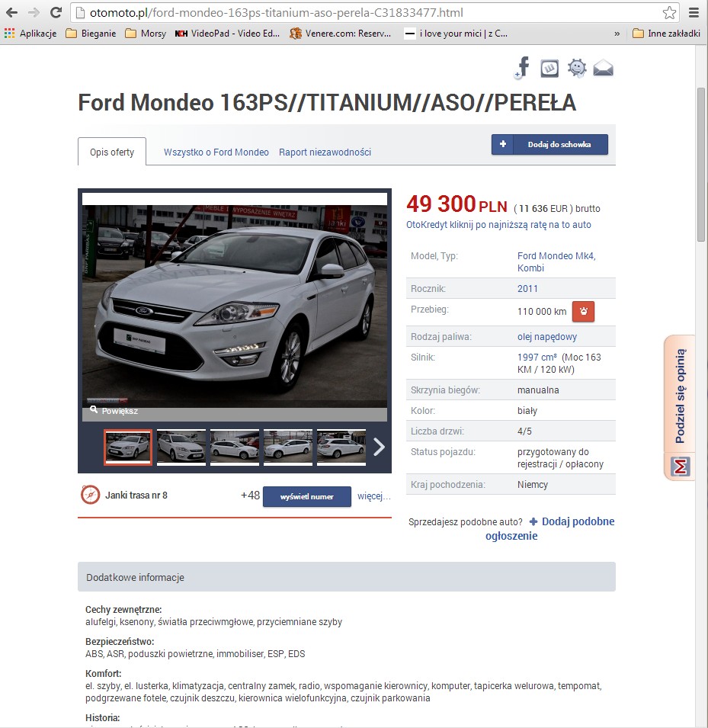Select the Opis oferty tab
This screenshot has height=728, width=708.
pos(112,152)
